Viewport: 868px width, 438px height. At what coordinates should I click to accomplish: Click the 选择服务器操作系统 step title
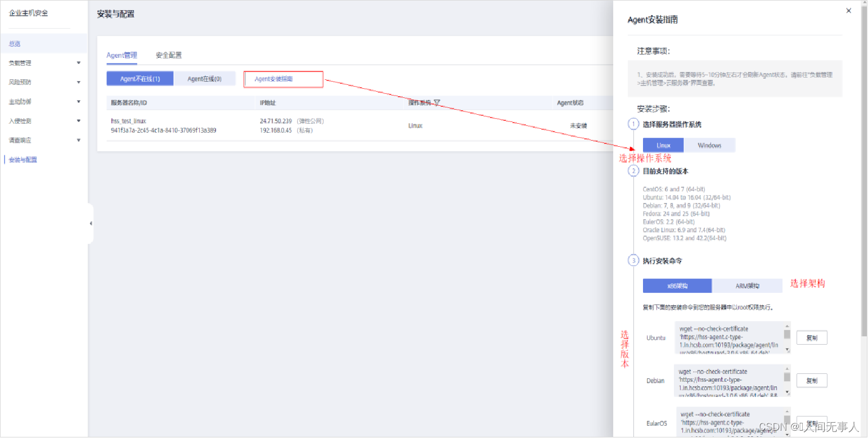672,124
